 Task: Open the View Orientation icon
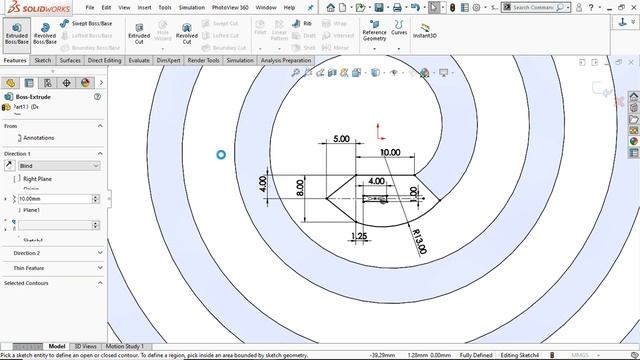(x=356, y=73)
